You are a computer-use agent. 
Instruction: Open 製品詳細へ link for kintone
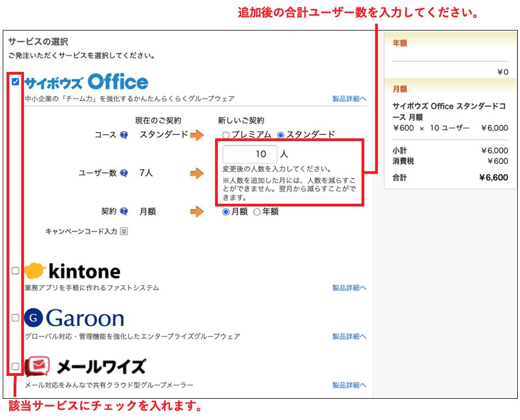click(x=349, y=288)
